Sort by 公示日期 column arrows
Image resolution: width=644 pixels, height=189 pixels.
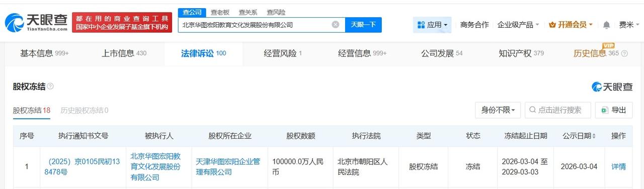click(594, 136)
